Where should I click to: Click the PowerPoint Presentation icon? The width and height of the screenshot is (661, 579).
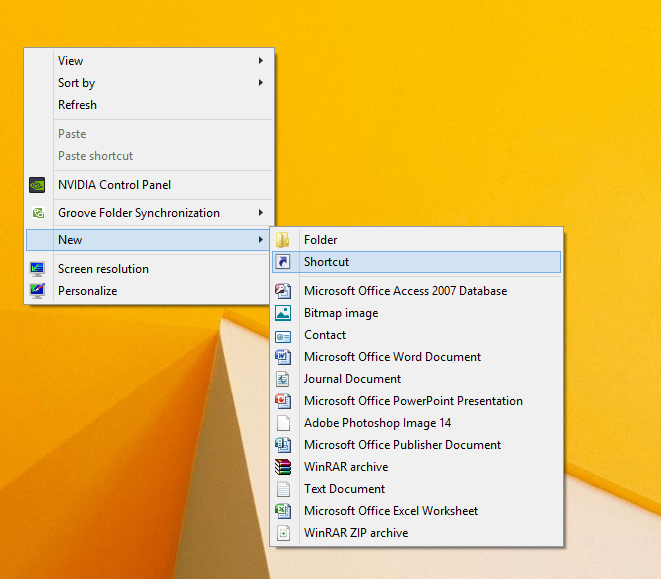(x=283, y=401)
